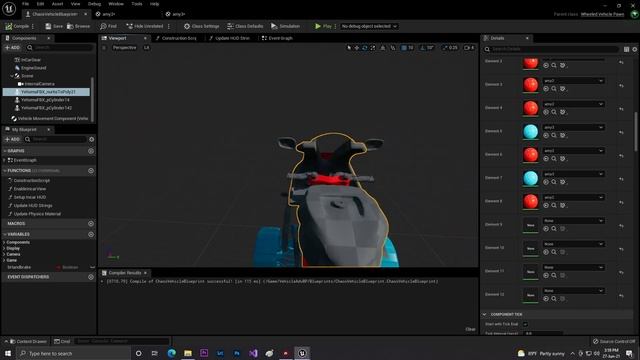640x360 pixels.
Task: Clear the Compiler Results log
Action: [470, 329]
